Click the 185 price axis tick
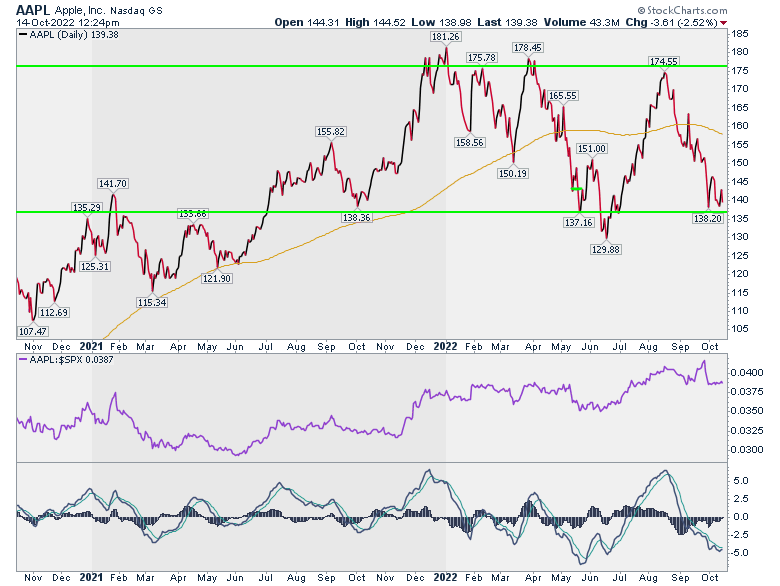780x586 pixels. (740, 34)
